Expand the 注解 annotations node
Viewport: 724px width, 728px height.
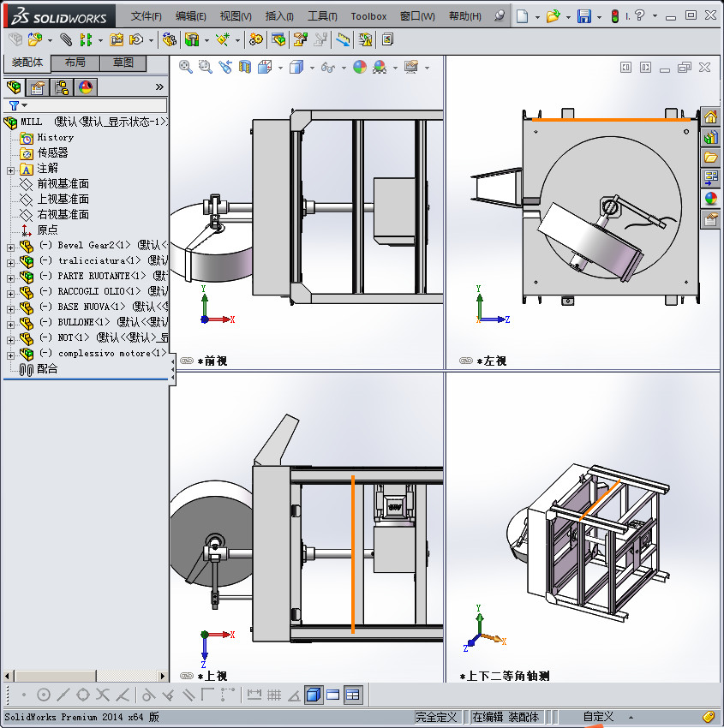click(10, 170)
